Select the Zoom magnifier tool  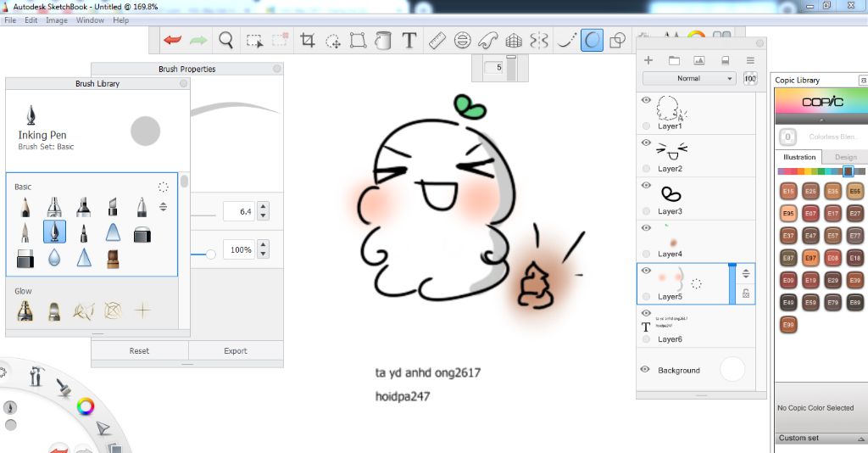[225, 41]
